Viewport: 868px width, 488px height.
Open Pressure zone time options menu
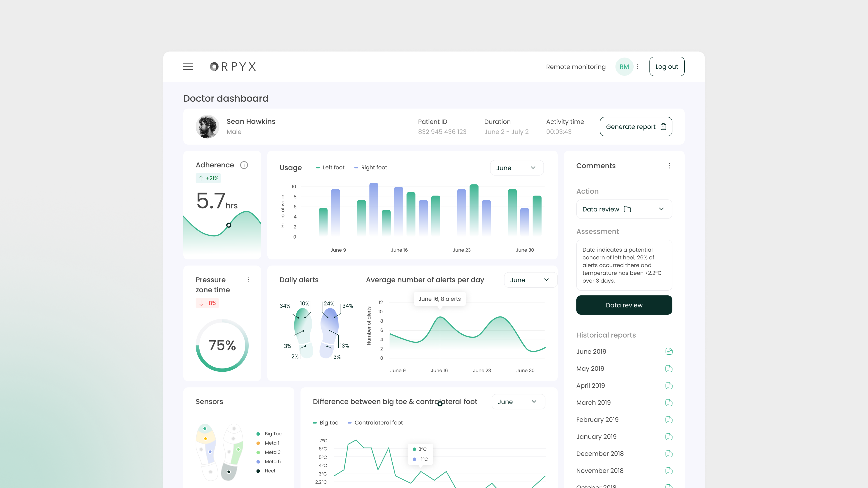tap(248, 279)
